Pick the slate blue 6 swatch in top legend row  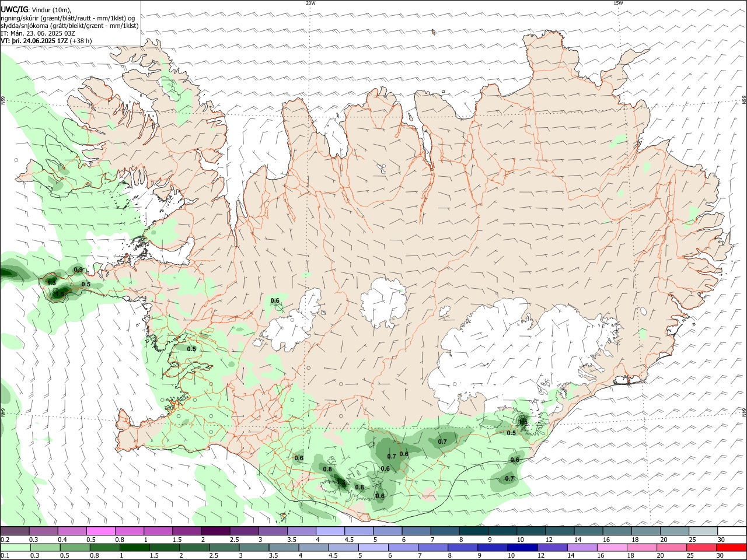point(416,531)
